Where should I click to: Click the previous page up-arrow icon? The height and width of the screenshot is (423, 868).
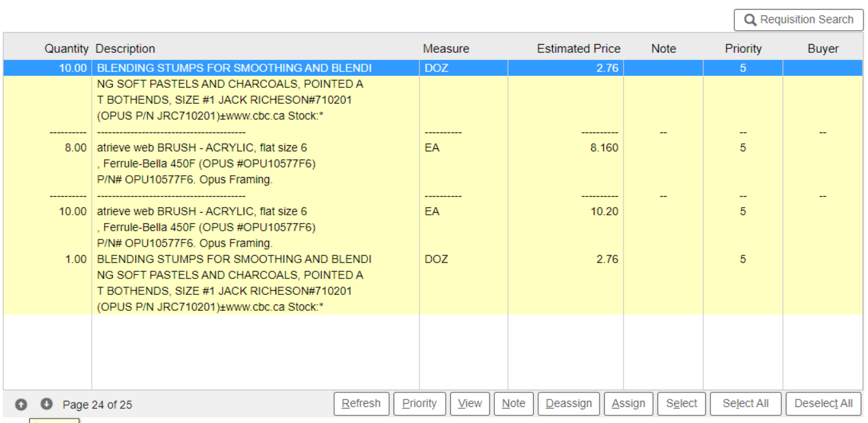(21, 405)
